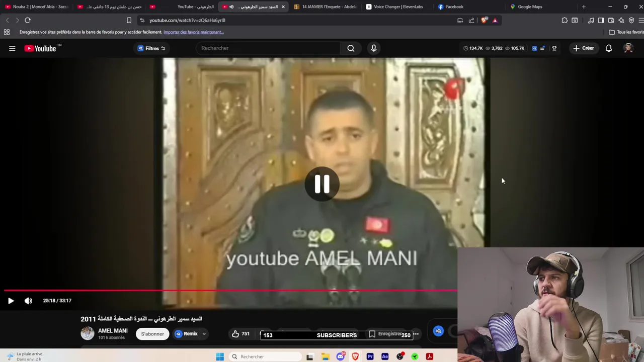Image resolution: width=644 pixels, height=362 pixels.
Task: Open Brave Rewards triangle icon
Action: [495, 20]
